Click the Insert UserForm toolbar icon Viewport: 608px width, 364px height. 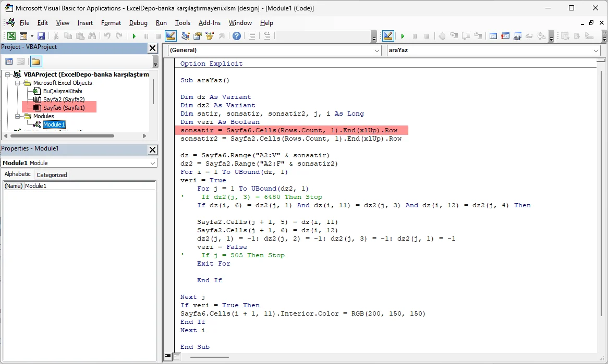23,36
